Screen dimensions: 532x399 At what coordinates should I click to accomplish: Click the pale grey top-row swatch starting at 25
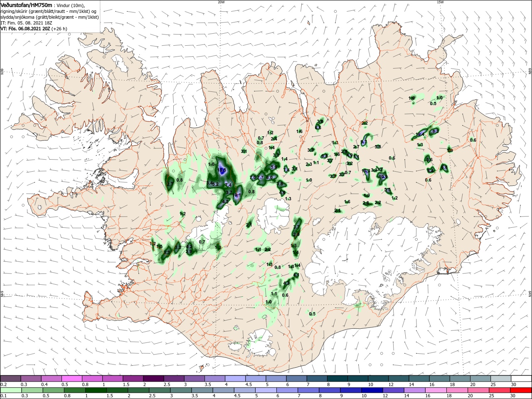[500, 379]
